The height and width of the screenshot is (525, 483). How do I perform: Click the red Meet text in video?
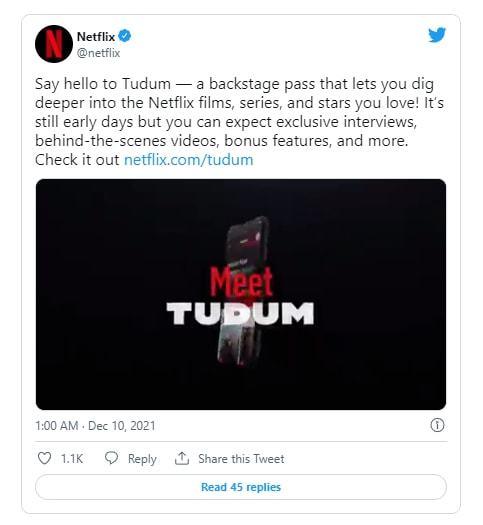pos(241,283)
